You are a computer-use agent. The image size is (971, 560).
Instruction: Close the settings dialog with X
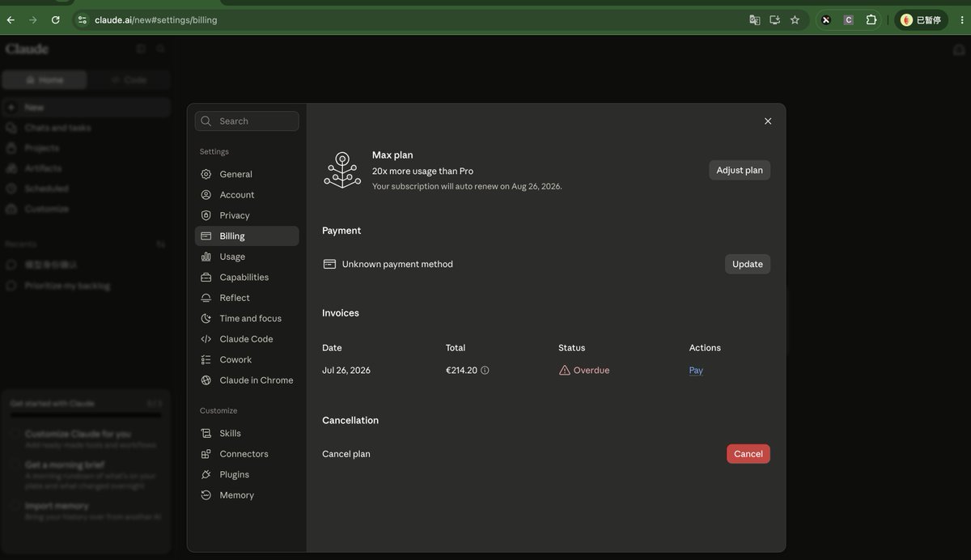[768, 121]
